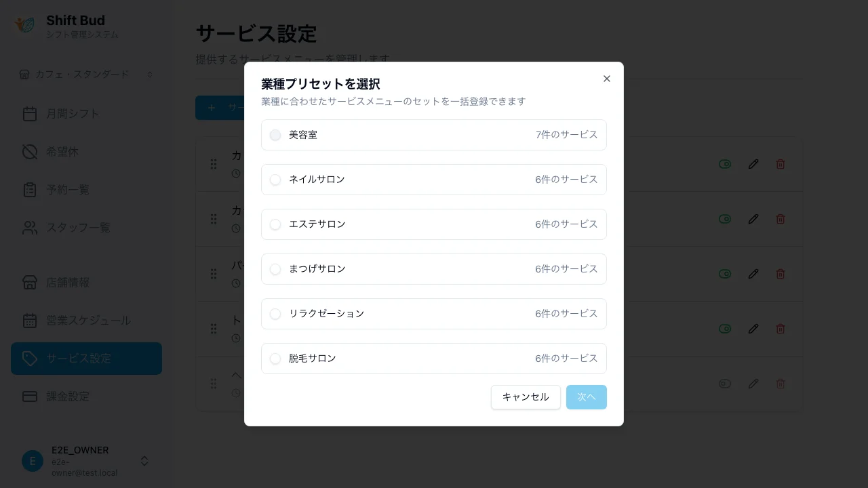Open 店舗情報 using the shop icon

[x=30, y=283]
